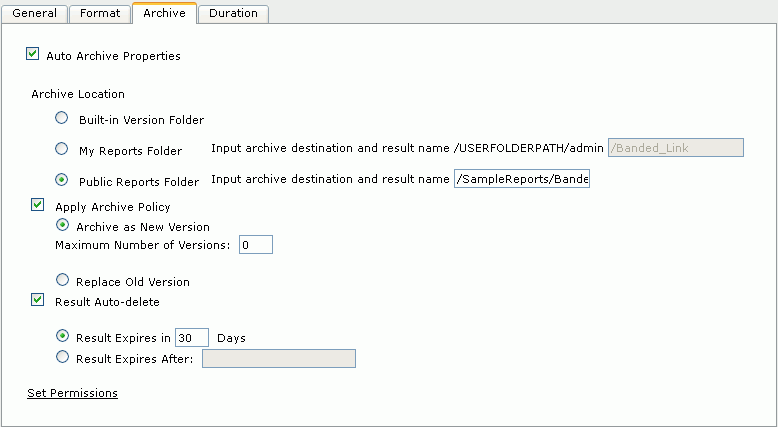This screenshot has width=778, height=427.
Task: Choose the Result Expires After option
Action: click(x=62, y=357)
